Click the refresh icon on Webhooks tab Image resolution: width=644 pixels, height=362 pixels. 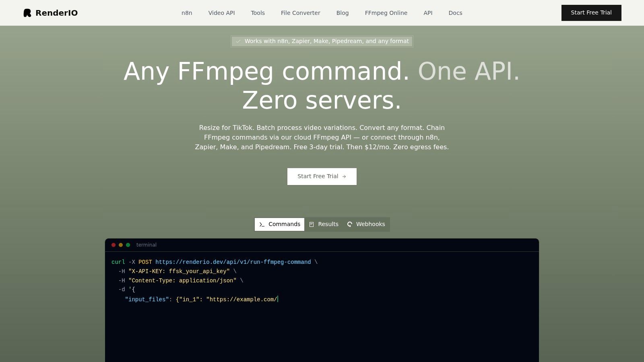[350, 224]
